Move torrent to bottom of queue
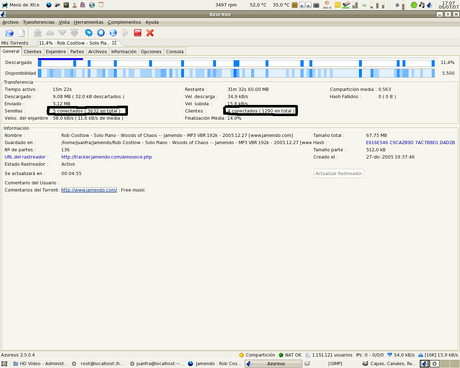Image resolution: width=460 pixels, height=368 pixels. tap(74, 33)
